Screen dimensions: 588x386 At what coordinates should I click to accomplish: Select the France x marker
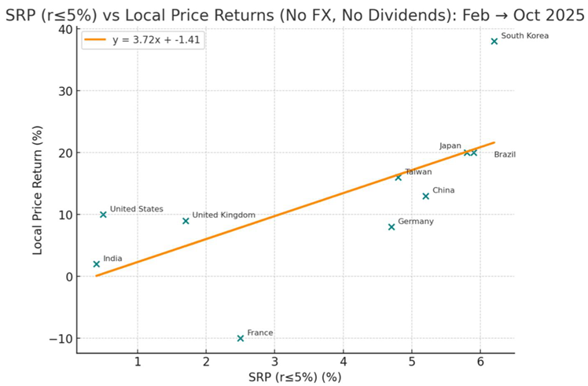241,338
